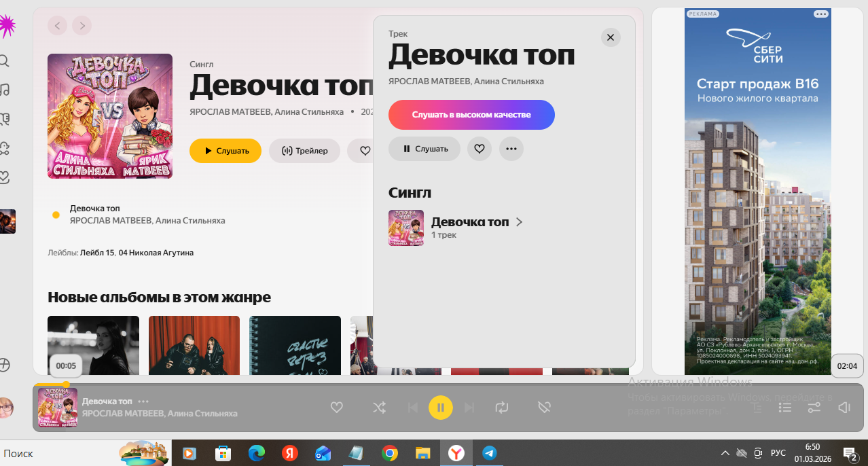
Task: Open the playback settings sliders icon
Action: 814,408
